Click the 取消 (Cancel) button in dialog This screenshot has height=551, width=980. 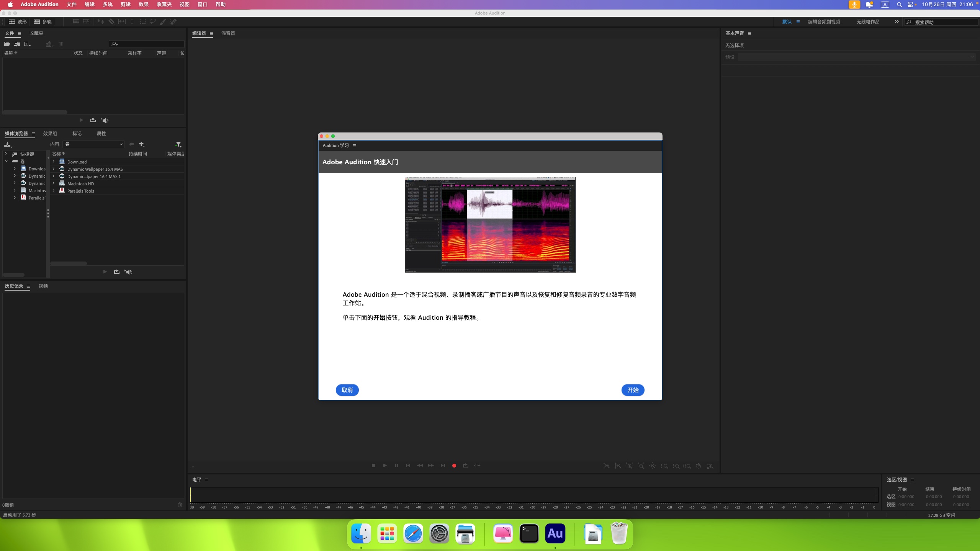(347, 390)
